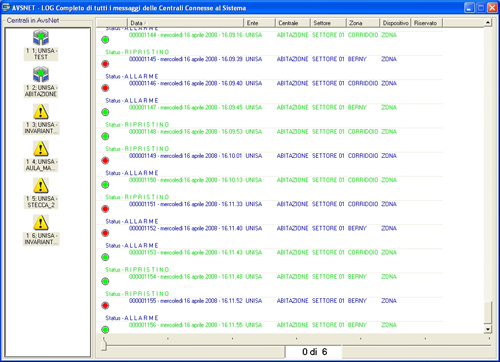Sort log by Settore column header
The height and width of the screenshot is (362, 500).
click(x=328, y=23)
